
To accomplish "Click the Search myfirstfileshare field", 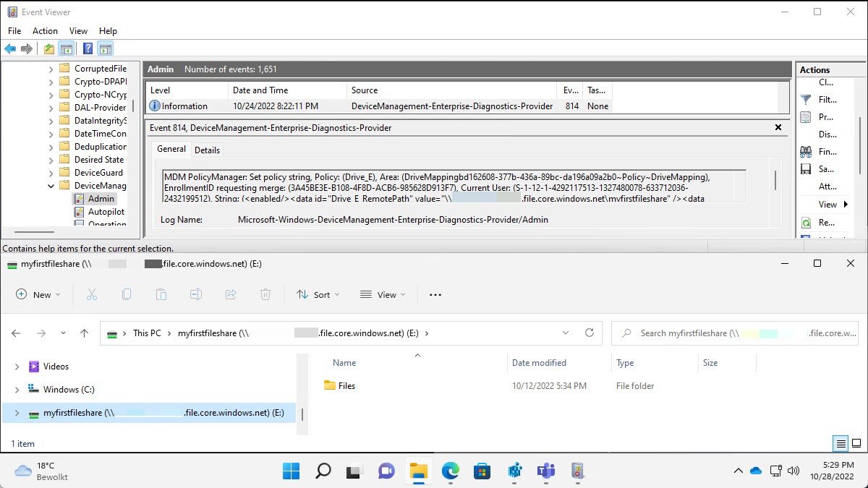I will [x=734, y=333].
